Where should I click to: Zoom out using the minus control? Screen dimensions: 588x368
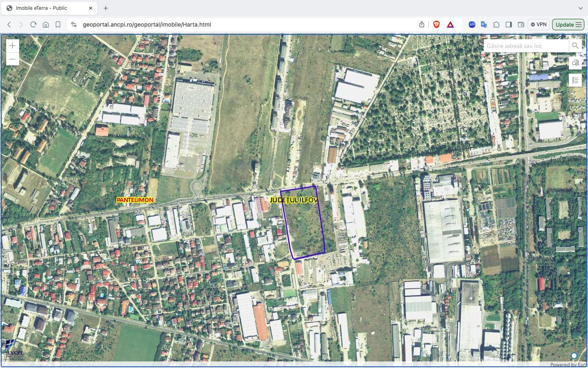[x=12, y=59]
